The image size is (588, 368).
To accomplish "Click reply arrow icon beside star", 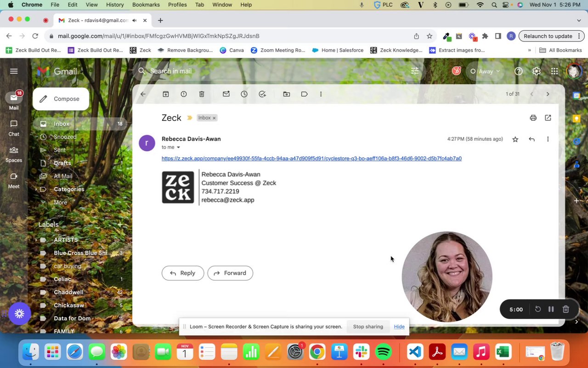I will [531, 139].
